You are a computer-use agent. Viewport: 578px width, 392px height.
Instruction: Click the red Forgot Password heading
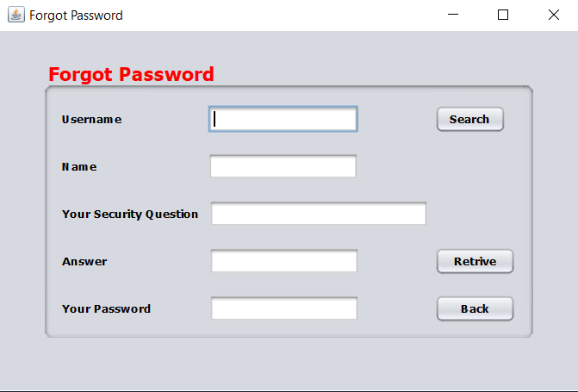tap(131, 74)
